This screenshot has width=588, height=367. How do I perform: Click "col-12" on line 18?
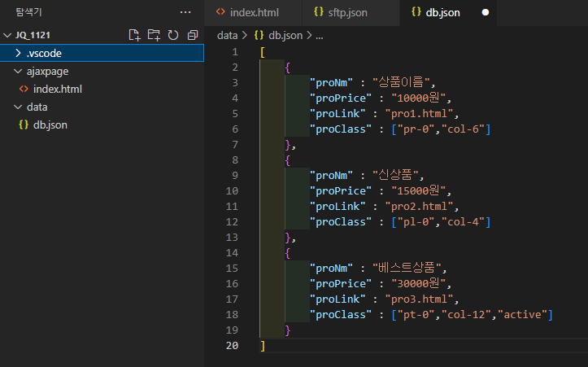pos(466,314)
